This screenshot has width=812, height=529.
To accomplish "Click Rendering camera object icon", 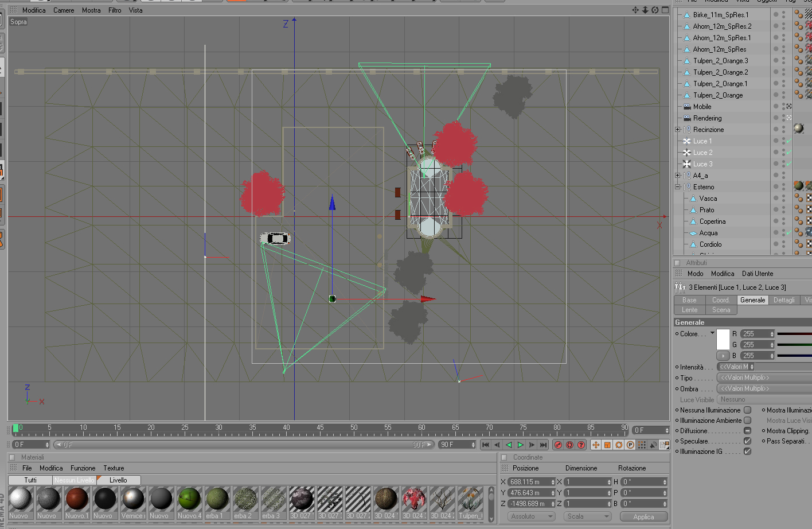I will pyautogui.click(x=687, y=118).
